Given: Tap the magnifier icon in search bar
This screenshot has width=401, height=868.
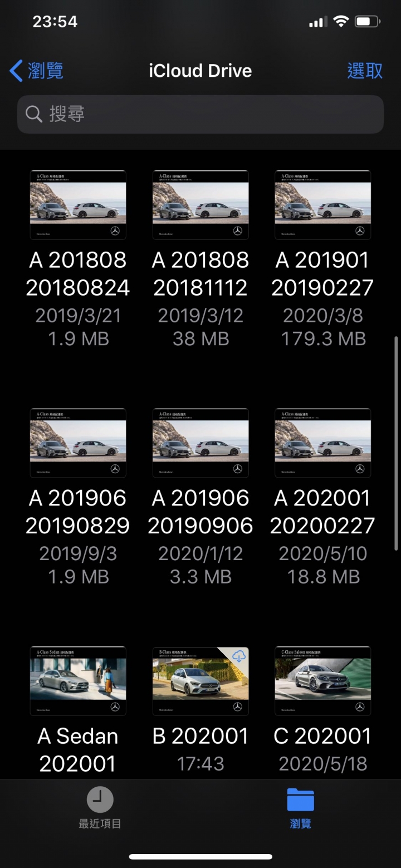Looking at the screenshot, I should pos(34,114).
